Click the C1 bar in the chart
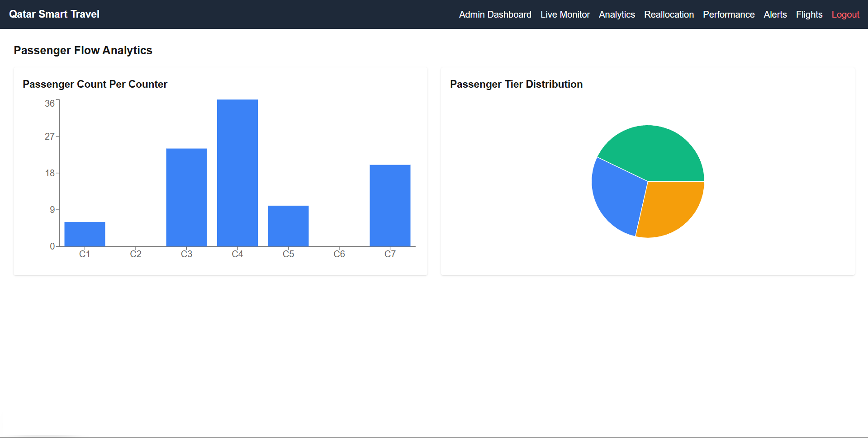The image size is (868, 438). pos(85,234)
